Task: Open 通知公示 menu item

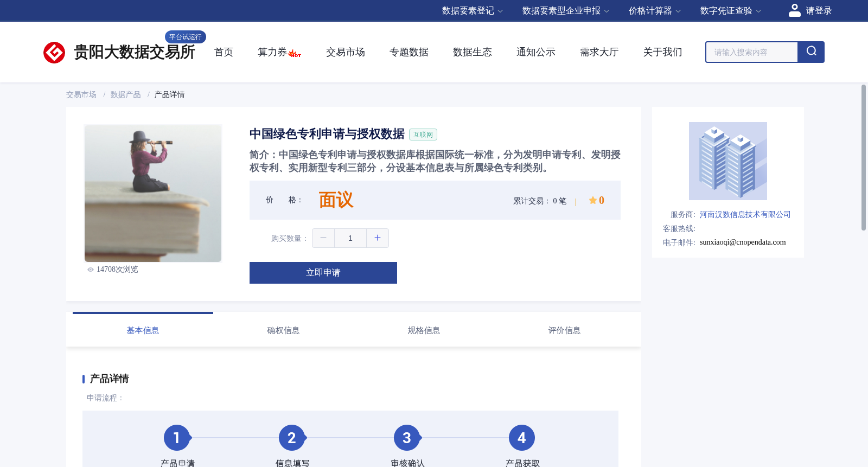Action: pyautogui.click(x=536, y=52)
